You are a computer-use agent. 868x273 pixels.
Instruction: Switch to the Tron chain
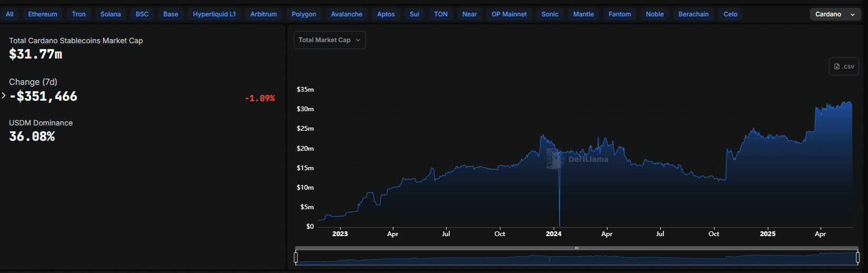(79, 14)
